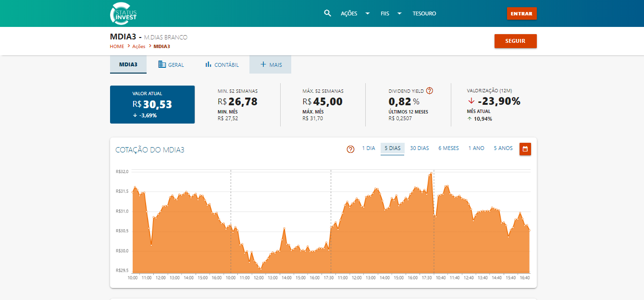Click the R$ 45,00 maximum value
The width and height of the screenshot is (644, 300).
(322, 101)
